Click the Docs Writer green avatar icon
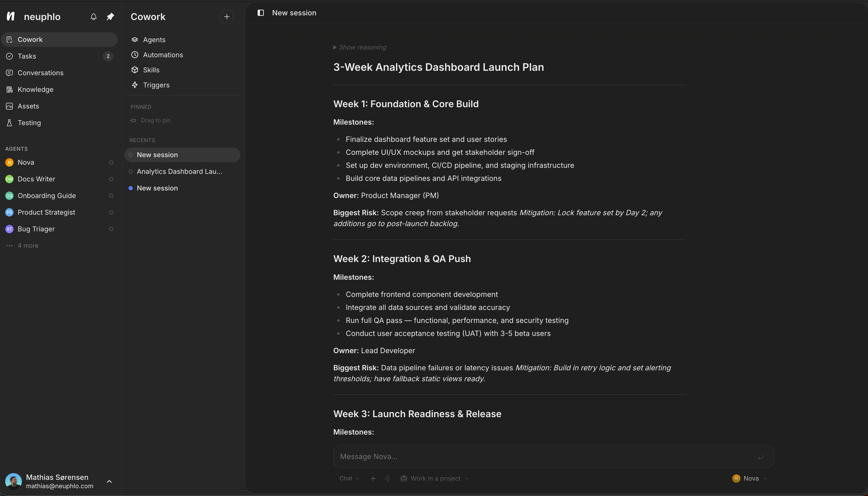 10,179
